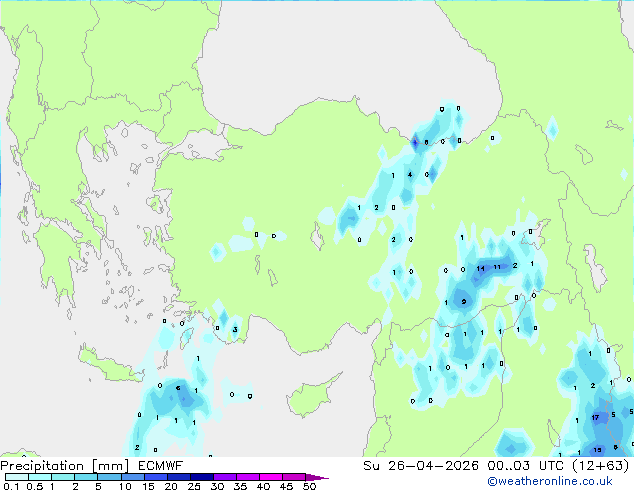Click the 30–35 mm purple legend swatch

pyautogui.click(x=224, y=477)
